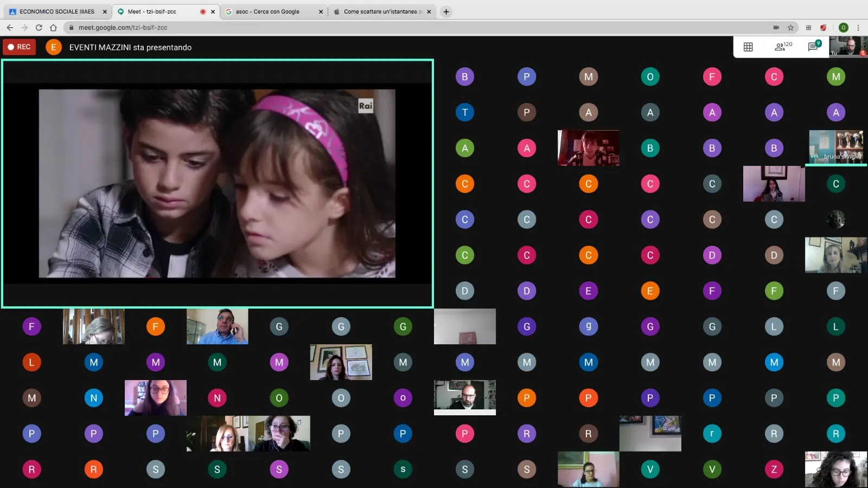Click camera permission icon in address bar
This screenshot has height=488, width=868.
776,28
